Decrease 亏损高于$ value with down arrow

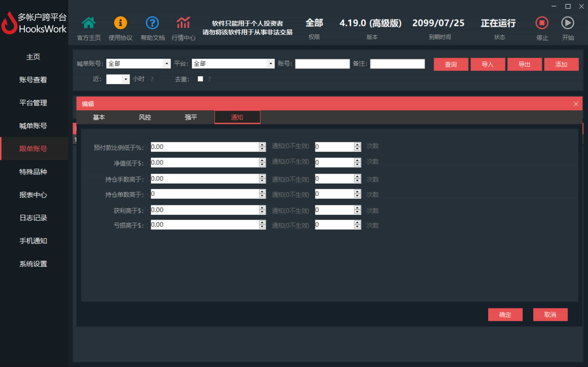point(262,227)
